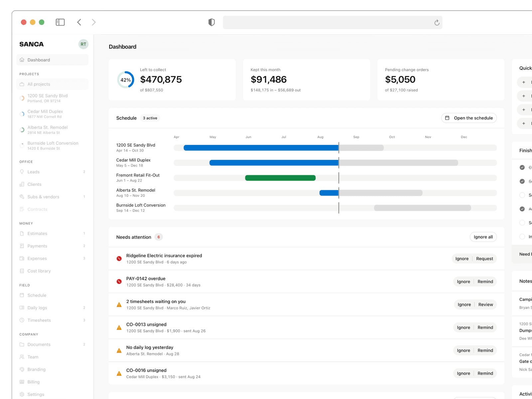
Task: Remind about unsigned CO-0016
Action: tap(485, 373)
